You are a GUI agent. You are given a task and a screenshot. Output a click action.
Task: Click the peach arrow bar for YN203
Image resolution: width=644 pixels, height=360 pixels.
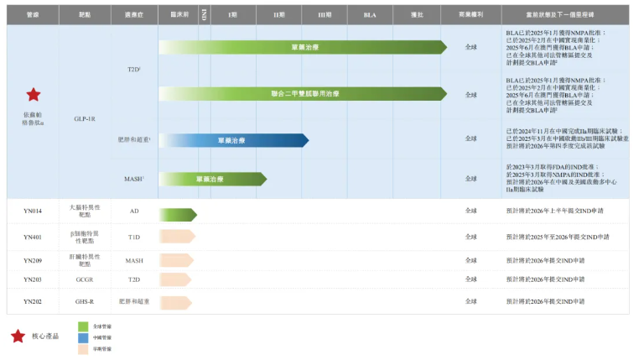(x=175, y=279)
